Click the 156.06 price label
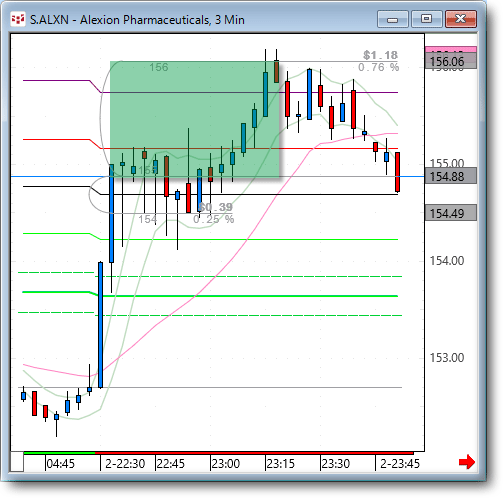 tap(451, 62)
